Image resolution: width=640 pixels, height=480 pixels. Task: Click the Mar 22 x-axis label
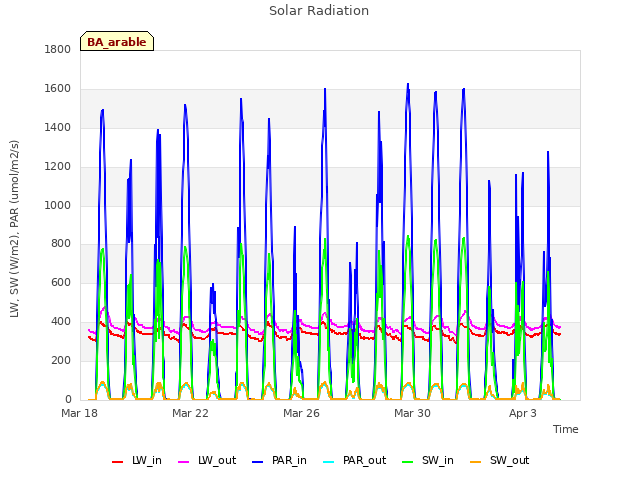(x=190, y=413)
